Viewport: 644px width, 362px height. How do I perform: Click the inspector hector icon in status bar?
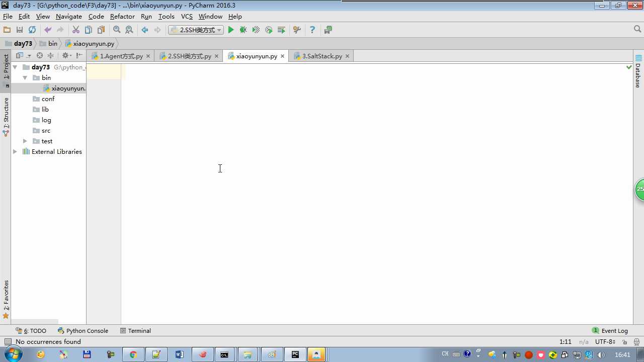click(x=636, y=342)
